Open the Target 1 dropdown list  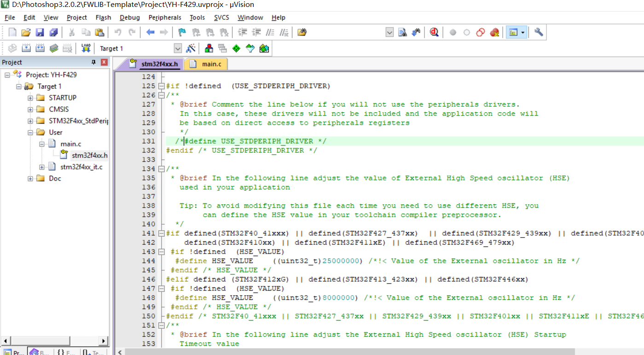coord(178,48)
